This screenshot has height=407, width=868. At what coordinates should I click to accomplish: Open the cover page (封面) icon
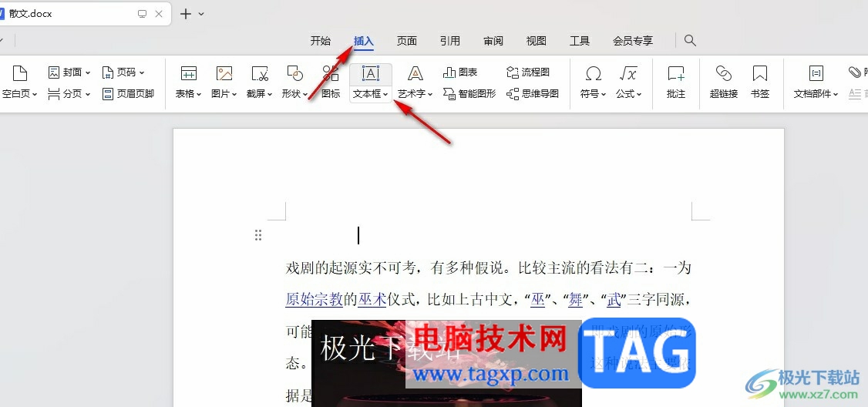coord(54,72)
